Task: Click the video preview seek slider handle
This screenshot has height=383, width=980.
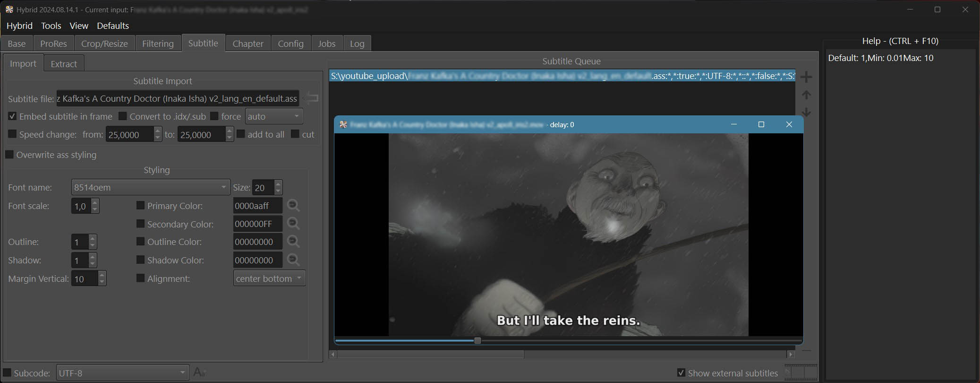Action: click(477, 340)
